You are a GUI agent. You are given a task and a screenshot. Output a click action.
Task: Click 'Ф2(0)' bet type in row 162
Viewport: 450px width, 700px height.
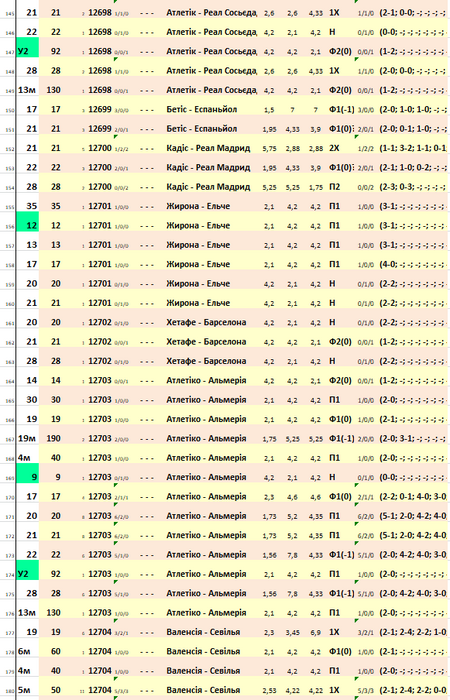coord(340,342)
